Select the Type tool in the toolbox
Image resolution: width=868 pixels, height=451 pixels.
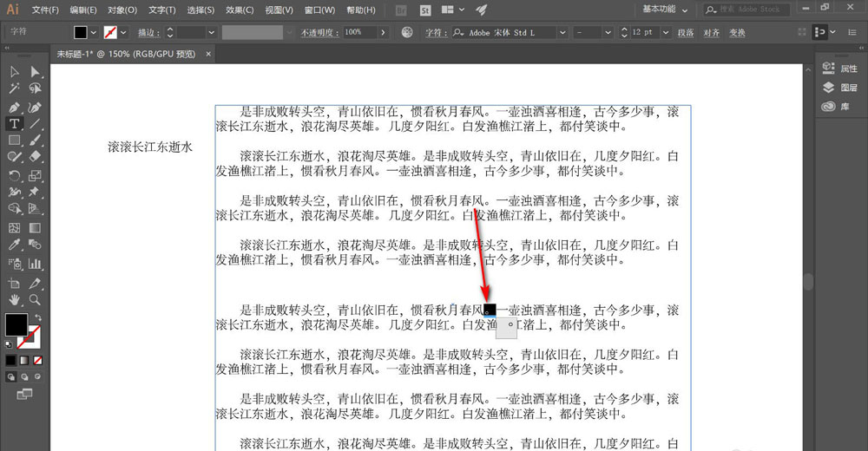(15, 124)
